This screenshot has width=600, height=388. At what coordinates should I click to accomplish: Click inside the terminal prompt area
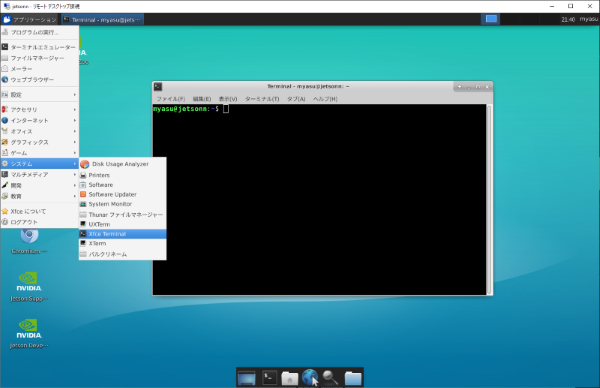pyautogui.click(x=320, y=199)
